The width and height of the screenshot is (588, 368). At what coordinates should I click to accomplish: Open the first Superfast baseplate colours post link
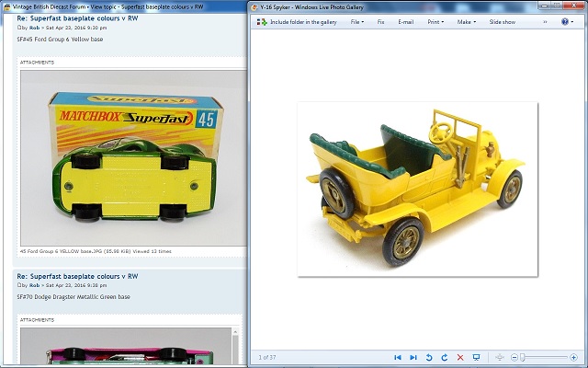click(77, 18)
